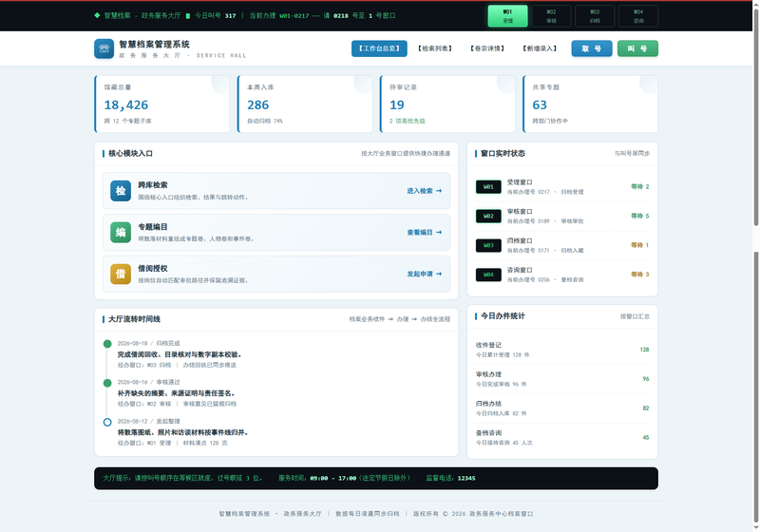Viewport: 760px width, 532px height.
Task: Click the 专题编目 module title
Action: coord(153,227)
